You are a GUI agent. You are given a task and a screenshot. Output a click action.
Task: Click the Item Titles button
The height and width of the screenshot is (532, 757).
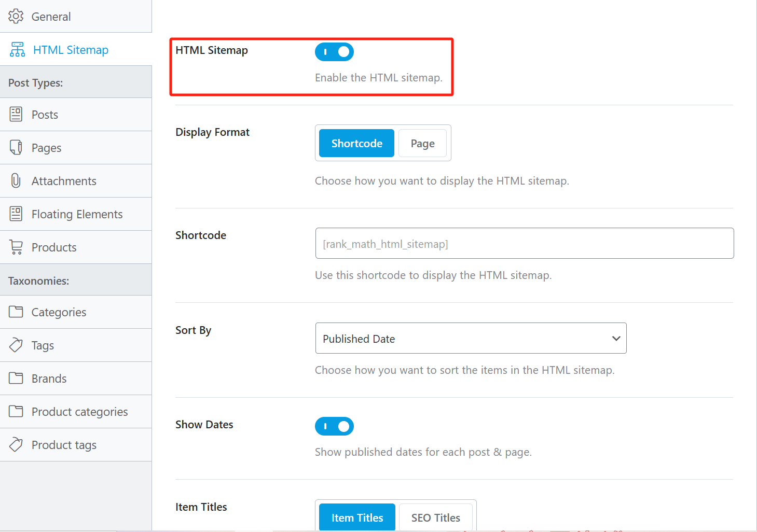(357, 517)
